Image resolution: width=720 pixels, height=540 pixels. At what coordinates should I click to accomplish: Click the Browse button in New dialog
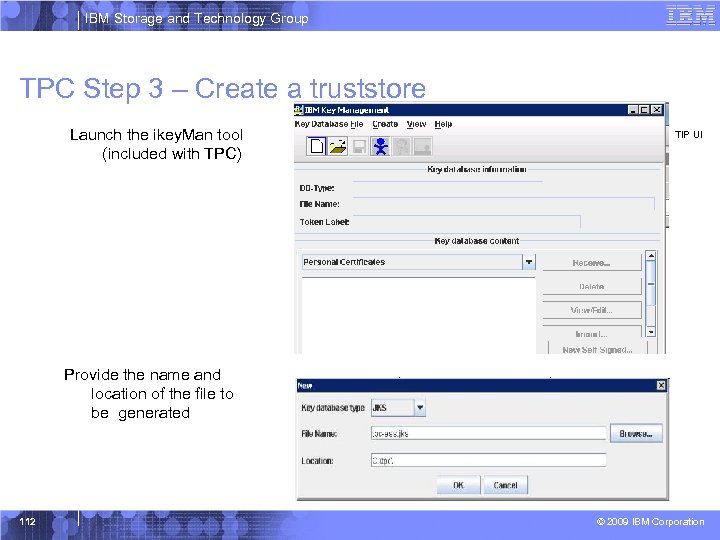coord(636,433)
